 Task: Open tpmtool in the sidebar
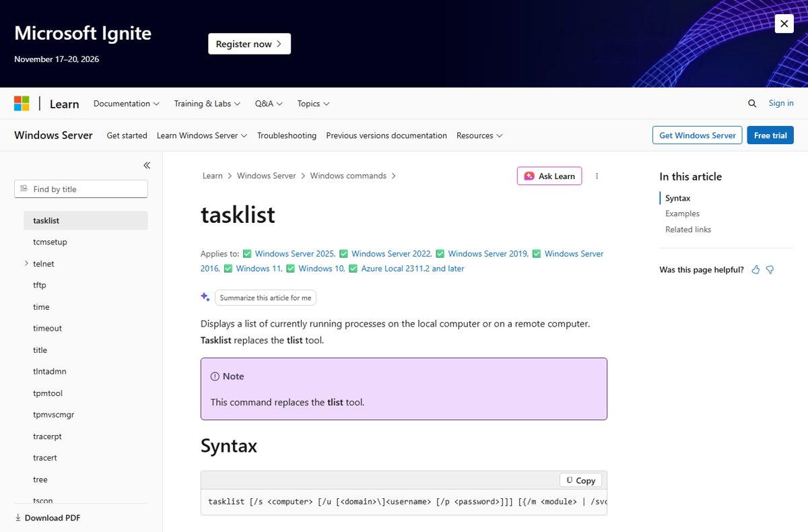tap(48, 393)
